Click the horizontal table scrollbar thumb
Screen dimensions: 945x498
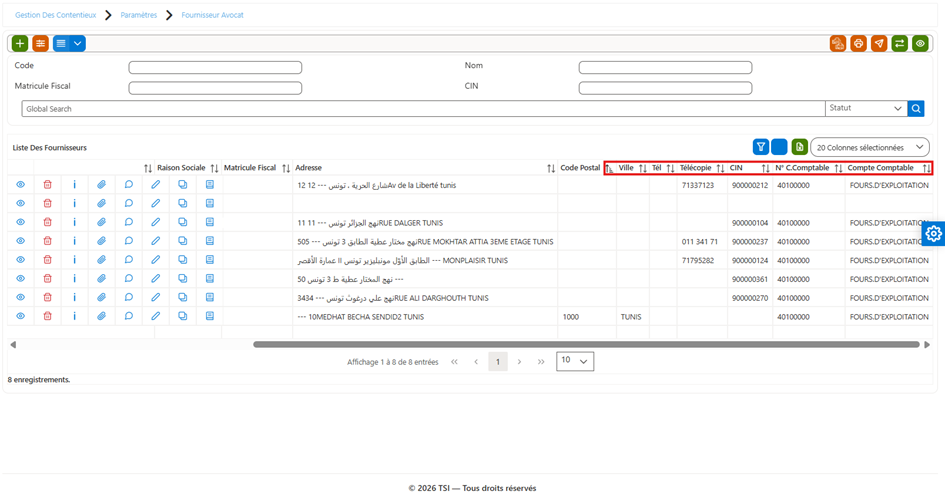[x=586, y=345]
